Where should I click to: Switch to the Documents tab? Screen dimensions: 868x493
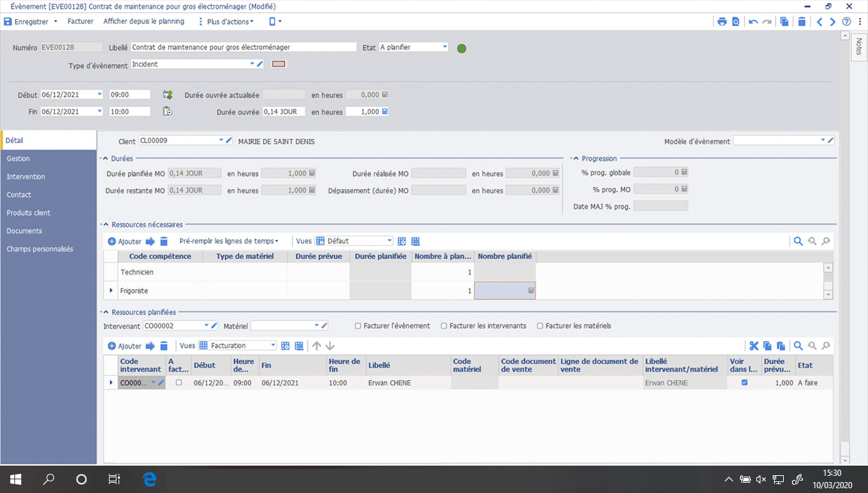click(49, 231)
